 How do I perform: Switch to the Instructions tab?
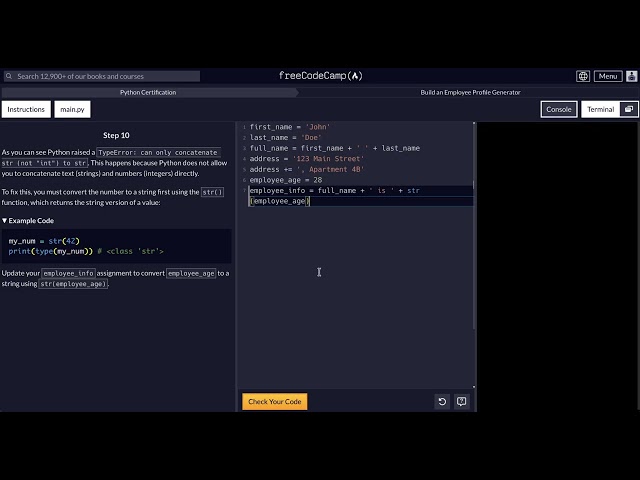pos(26,109)
